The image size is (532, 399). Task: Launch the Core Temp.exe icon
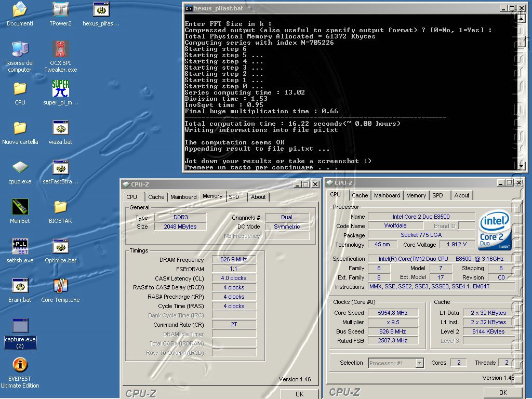[x=61, y=286]
